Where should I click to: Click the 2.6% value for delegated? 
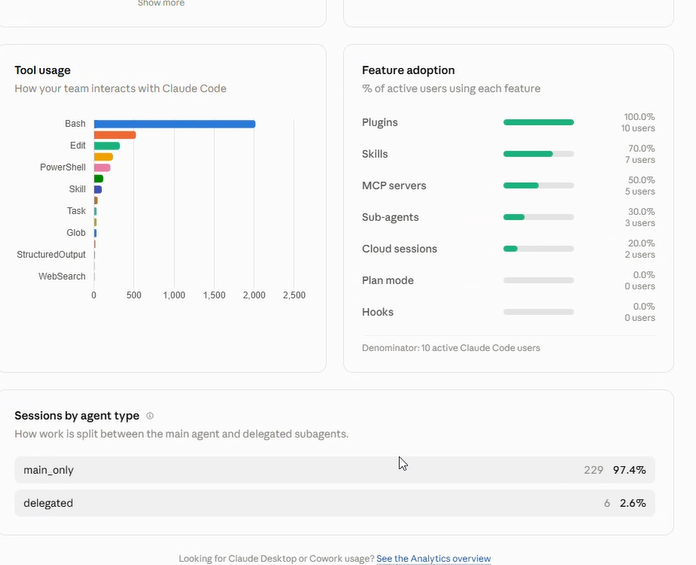(x=633, y=503)
